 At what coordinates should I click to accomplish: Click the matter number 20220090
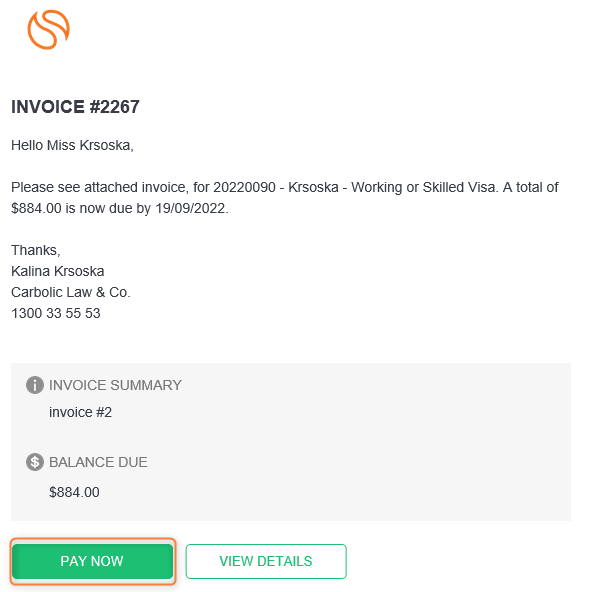245,187
